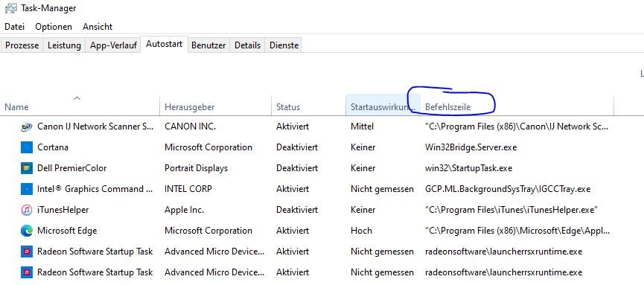
Task: Switch to the Details tab
Action: (x=247, y=45)
